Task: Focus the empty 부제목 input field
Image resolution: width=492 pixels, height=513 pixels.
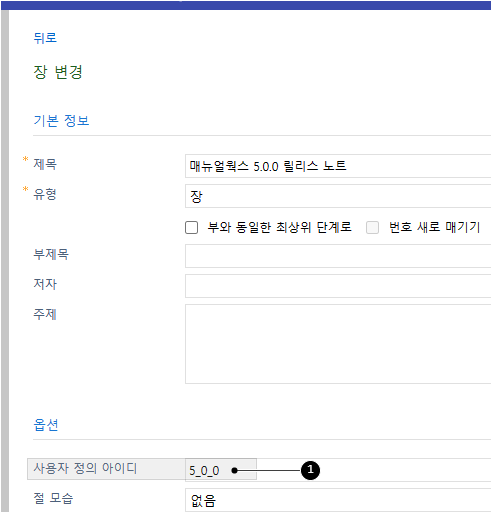Action: [x=338, y=256]
